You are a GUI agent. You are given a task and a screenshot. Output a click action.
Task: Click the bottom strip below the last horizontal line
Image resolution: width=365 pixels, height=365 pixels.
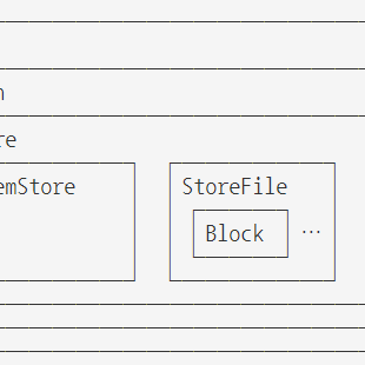182,359
